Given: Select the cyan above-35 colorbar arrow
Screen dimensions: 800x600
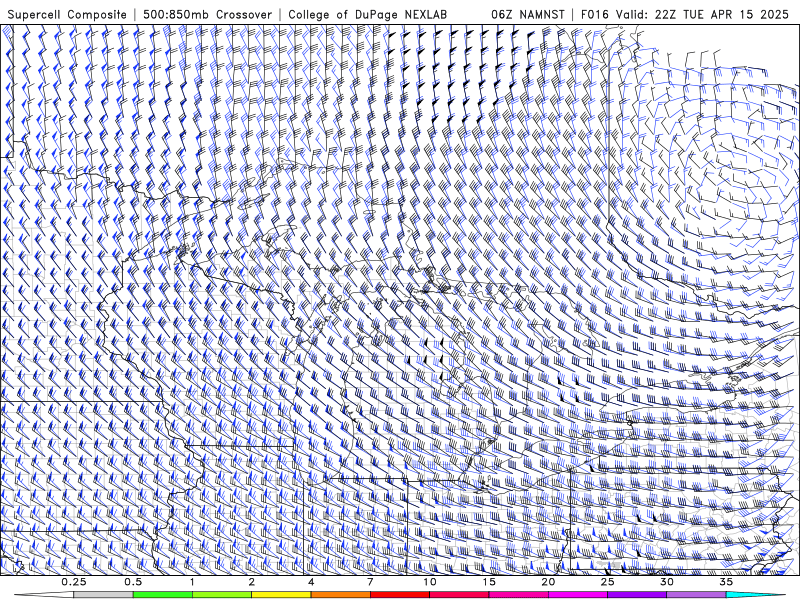Looking at the screenshot, I should click(x=755, y=595).
